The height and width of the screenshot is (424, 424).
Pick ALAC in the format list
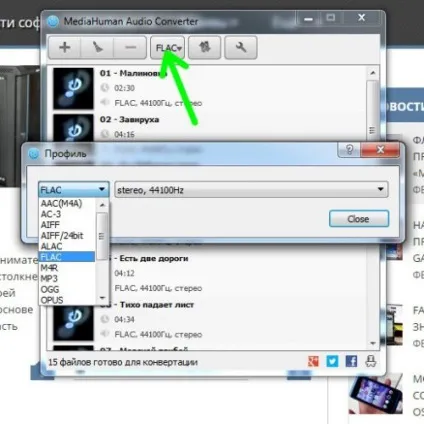(51, 246)
